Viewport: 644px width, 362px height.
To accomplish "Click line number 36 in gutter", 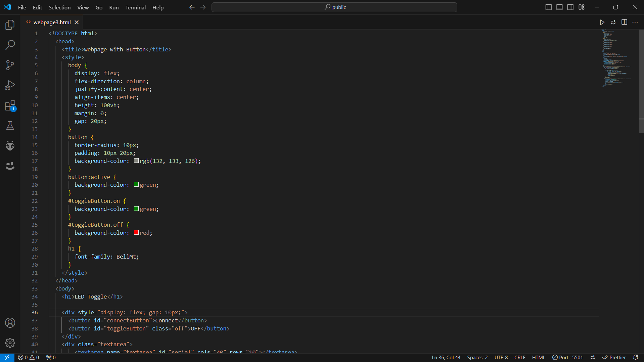I will click(x=35, y=312).
